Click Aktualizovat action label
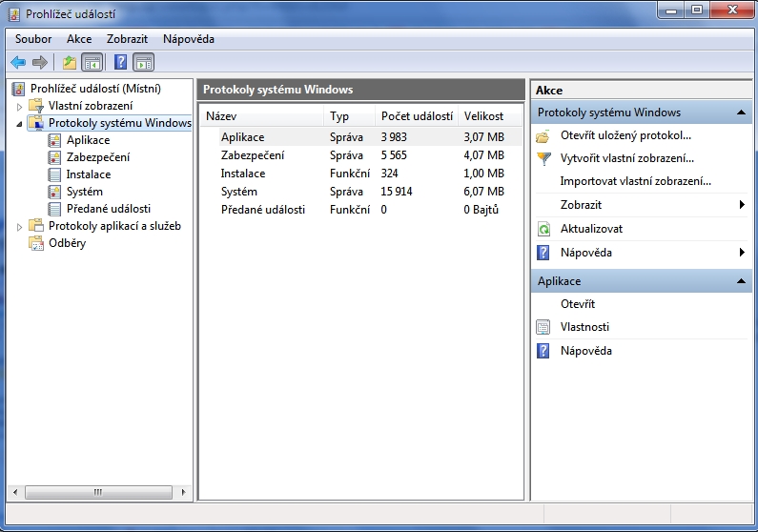This screenshot has height=532, width=758. (591, 229)
